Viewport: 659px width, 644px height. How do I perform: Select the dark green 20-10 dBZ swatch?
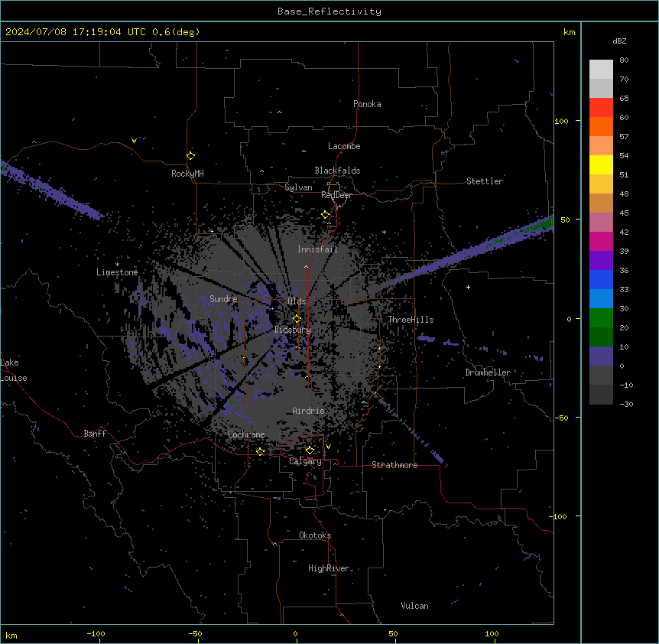click(x=601, y=337)
